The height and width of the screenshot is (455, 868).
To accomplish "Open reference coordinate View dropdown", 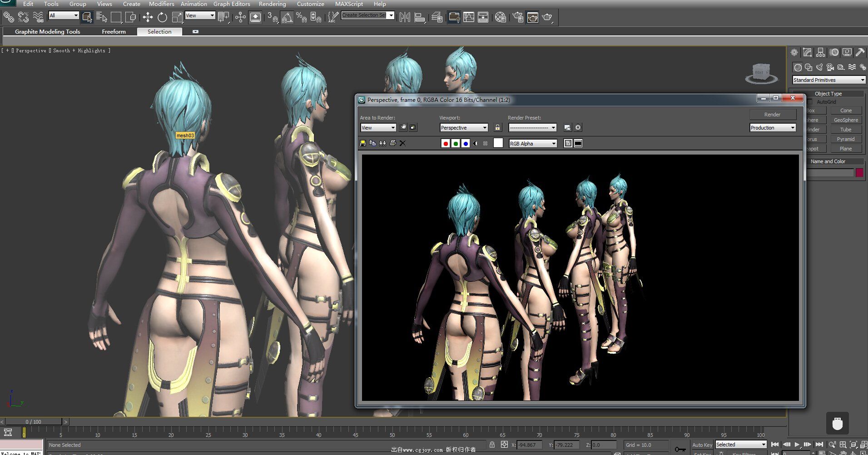I will point(200,15).
